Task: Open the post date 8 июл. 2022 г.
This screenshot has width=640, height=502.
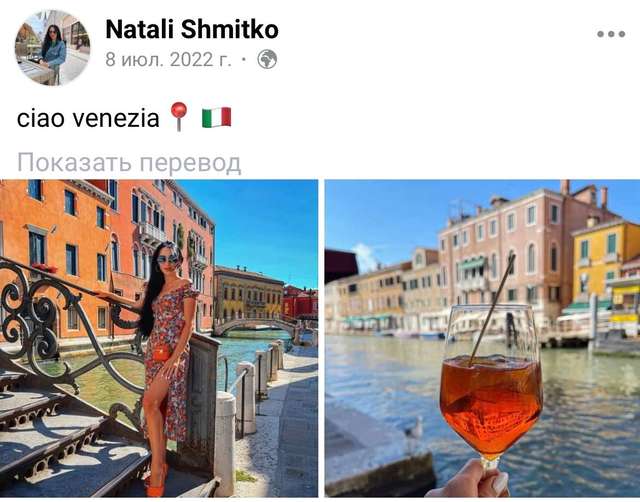Action: 168,60
